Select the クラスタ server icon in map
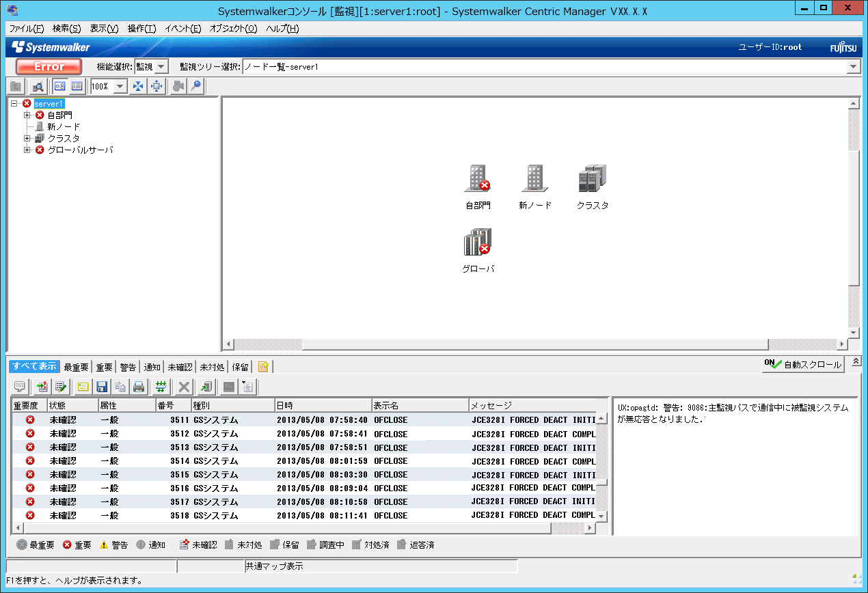Image resolution: width=868 pixels, height=593 pixels. [x=592, y=179]
